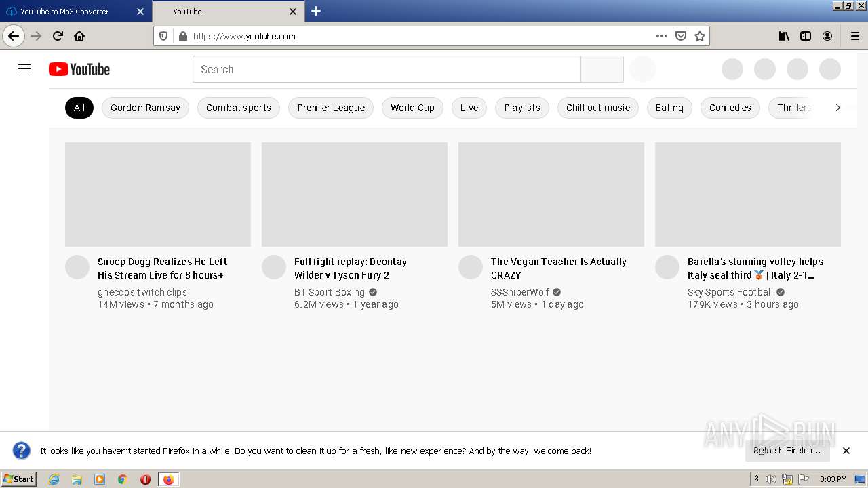
Task: Open 'Full fight replay: Deontay' title
Action: pyautogui.click(x=351, y=268)
